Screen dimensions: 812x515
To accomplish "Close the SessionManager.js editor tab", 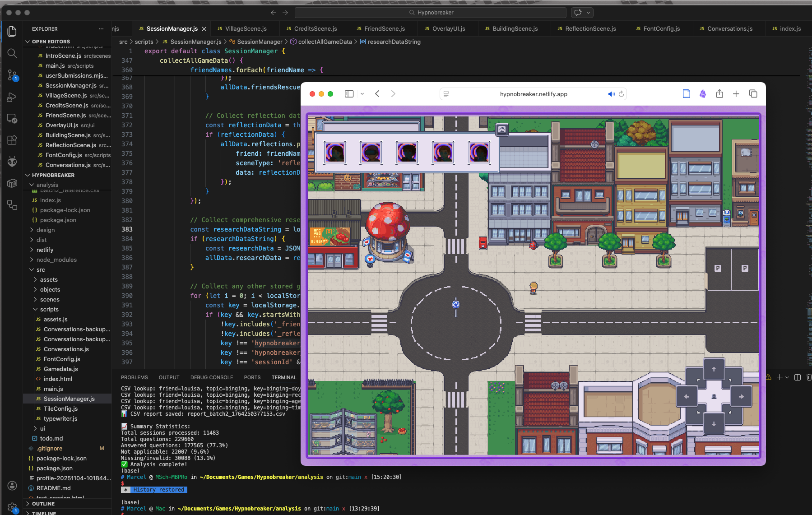I will click(204, 29).
